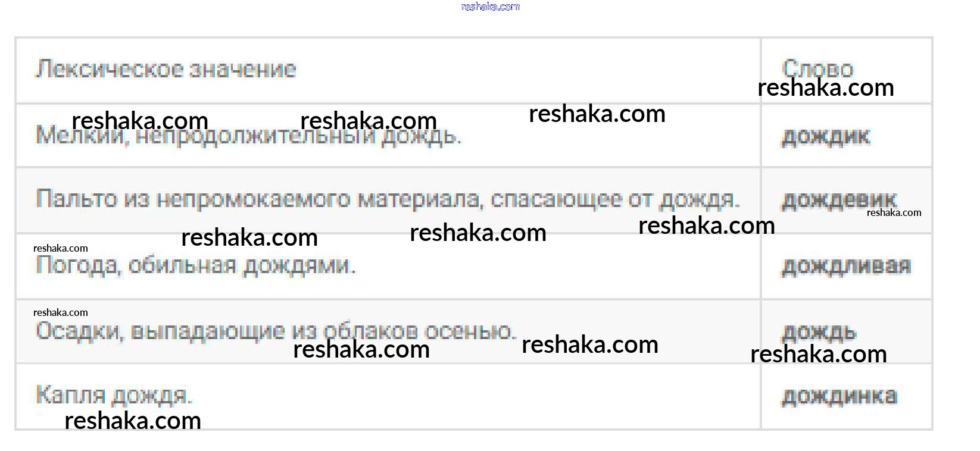Click the small reshaka.com watermark above 'Осадки'
The image size is (980, 451).
[61, 312]
